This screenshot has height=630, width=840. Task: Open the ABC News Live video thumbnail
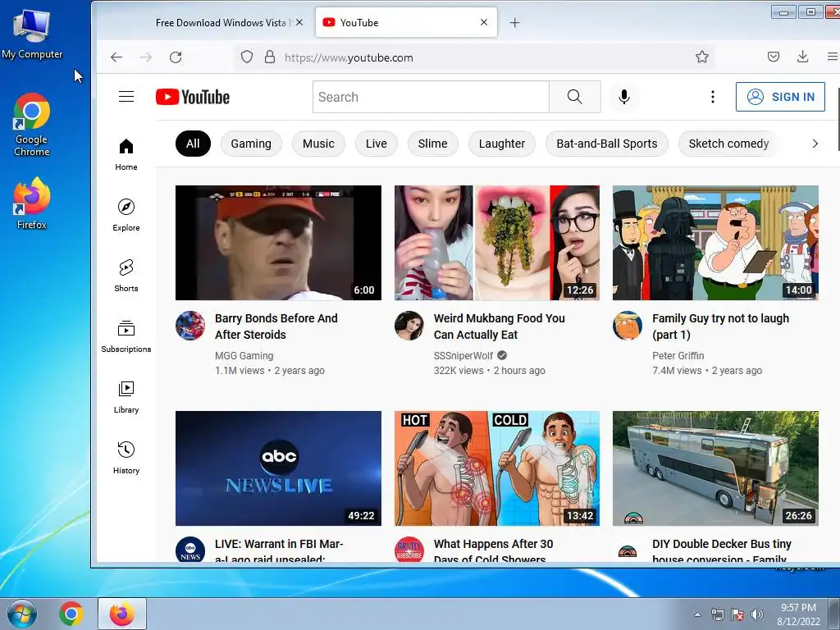click(278, 468)
